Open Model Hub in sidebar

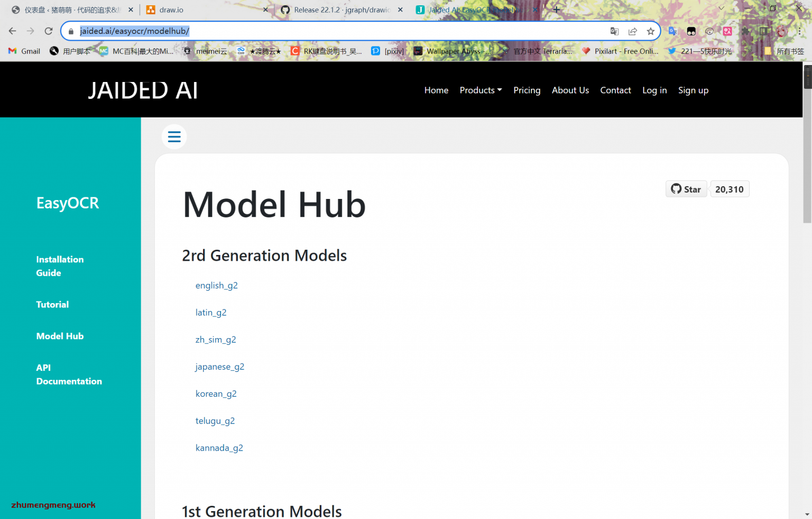60,336
